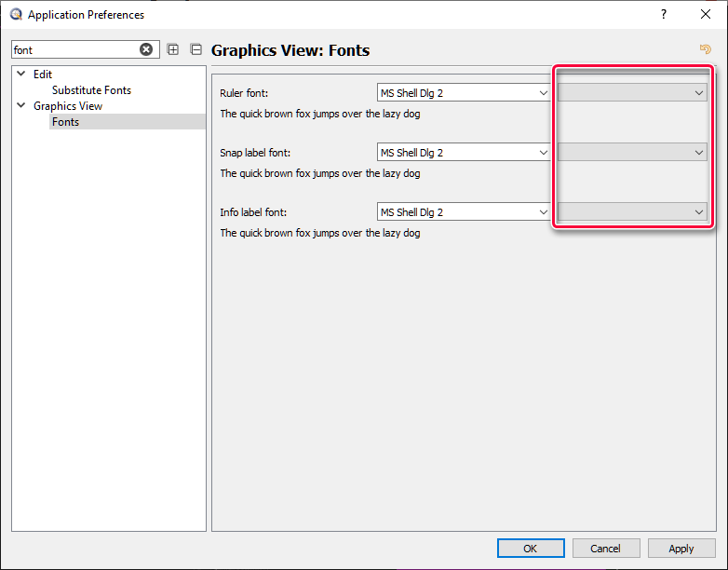The height and width of the screenshot is (570, 728).
Task: Open the Ruler font size dropdown
Action: (632, 93)
